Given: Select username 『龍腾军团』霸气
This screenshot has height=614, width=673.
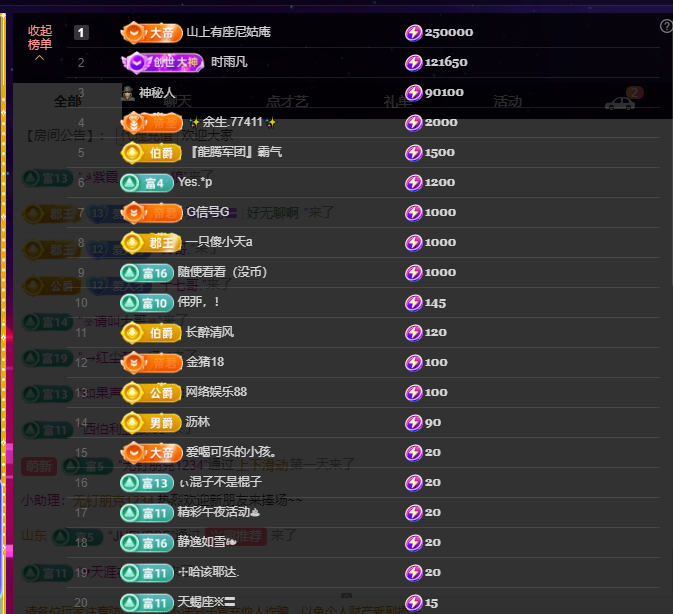Looking at the screenshot, I should coord(234,152).
